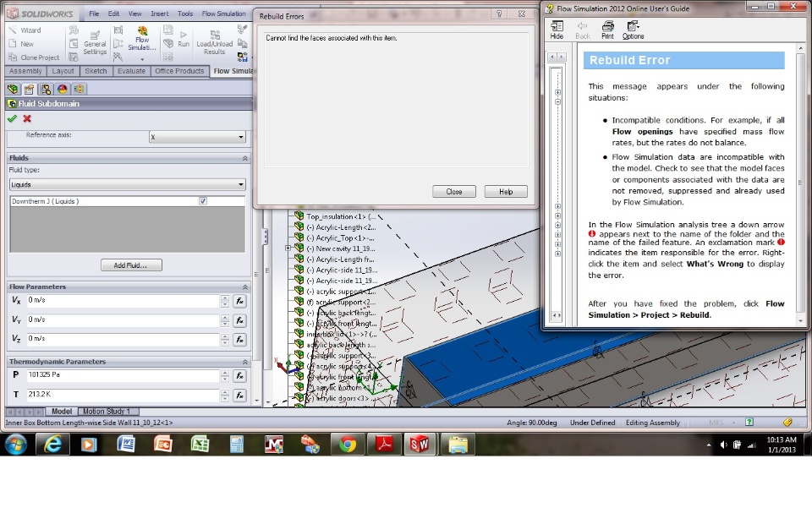This screenshot has width=812, height=513.
Task: Open the Flow Simulation toolbar dropdown arrow
Action: (x=142, y=59)
